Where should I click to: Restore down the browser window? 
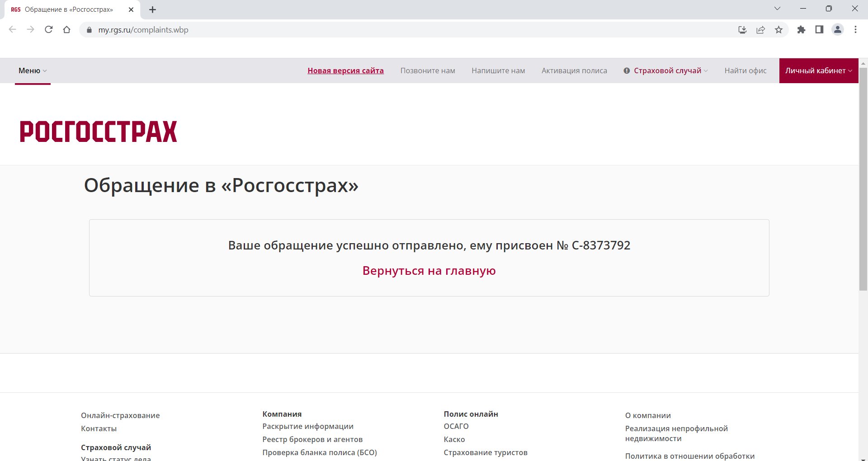point(829,9)
